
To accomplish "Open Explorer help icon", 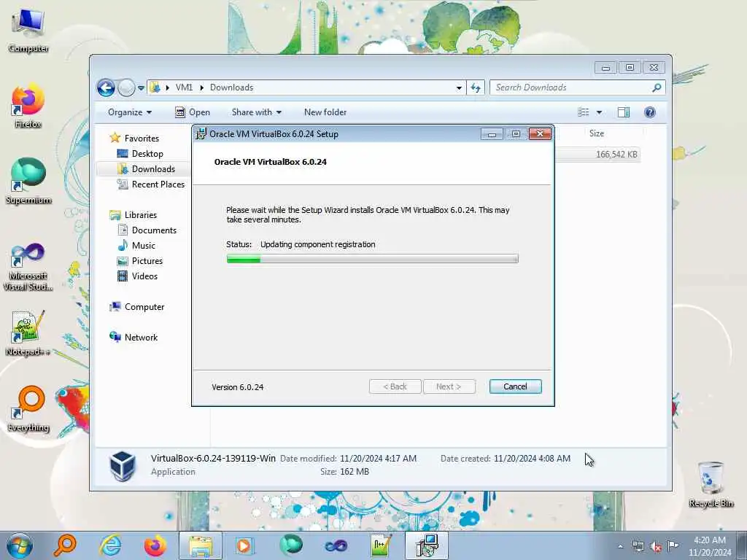I will coord(649,112).
